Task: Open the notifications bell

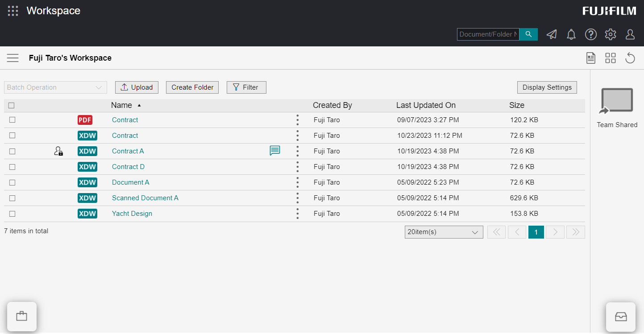Action: pyautogui.click(x=571, y=34)
